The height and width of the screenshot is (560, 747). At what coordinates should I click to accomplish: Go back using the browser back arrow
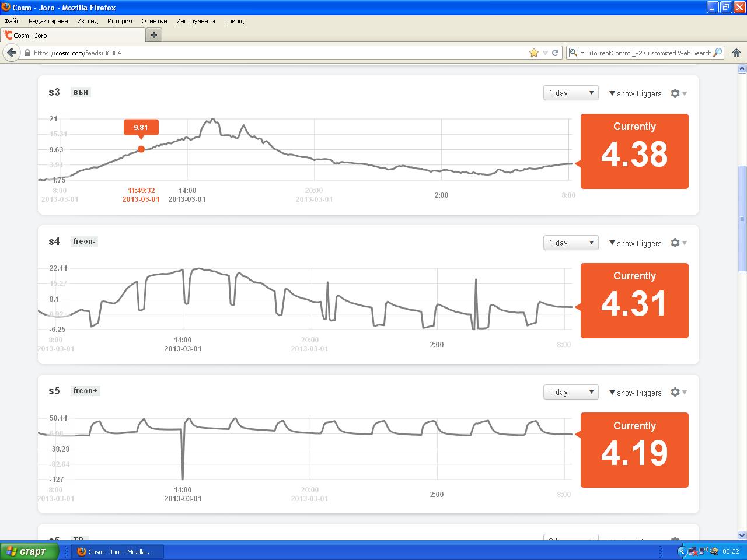coord(11,52)
